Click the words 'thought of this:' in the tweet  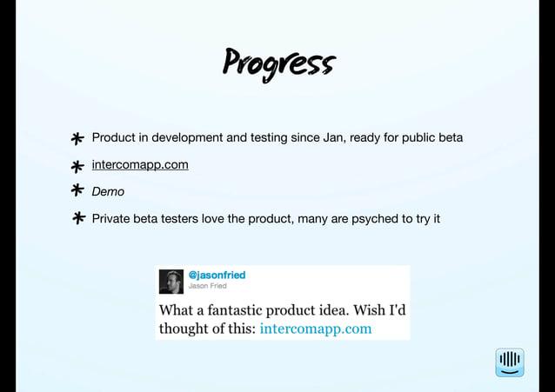point(207,329)
